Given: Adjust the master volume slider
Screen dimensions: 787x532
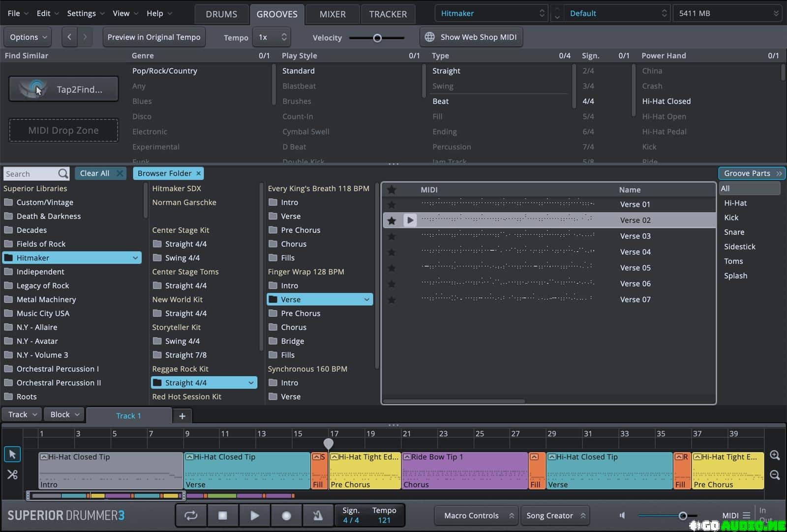Looking at the screenshot, I should [x=683, y=515].
